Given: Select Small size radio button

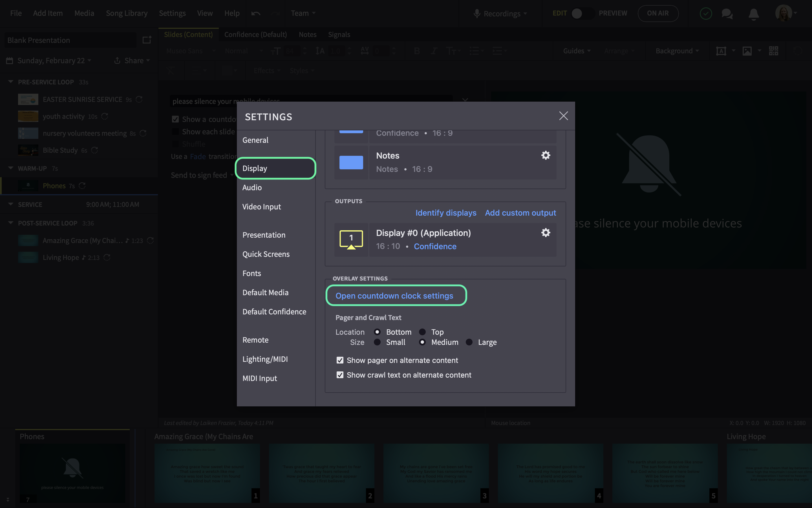Looking at the screenshot, I should tap(377, 342).
